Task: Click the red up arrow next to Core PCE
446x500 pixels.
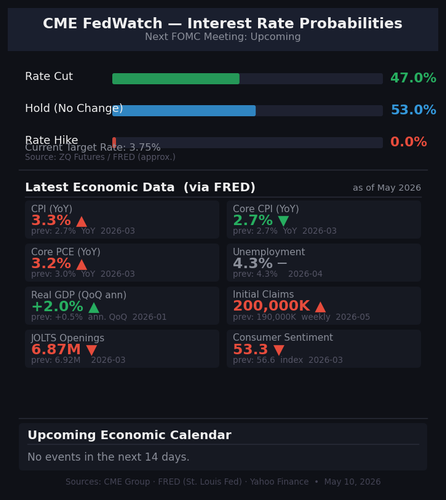Action: 82,264
